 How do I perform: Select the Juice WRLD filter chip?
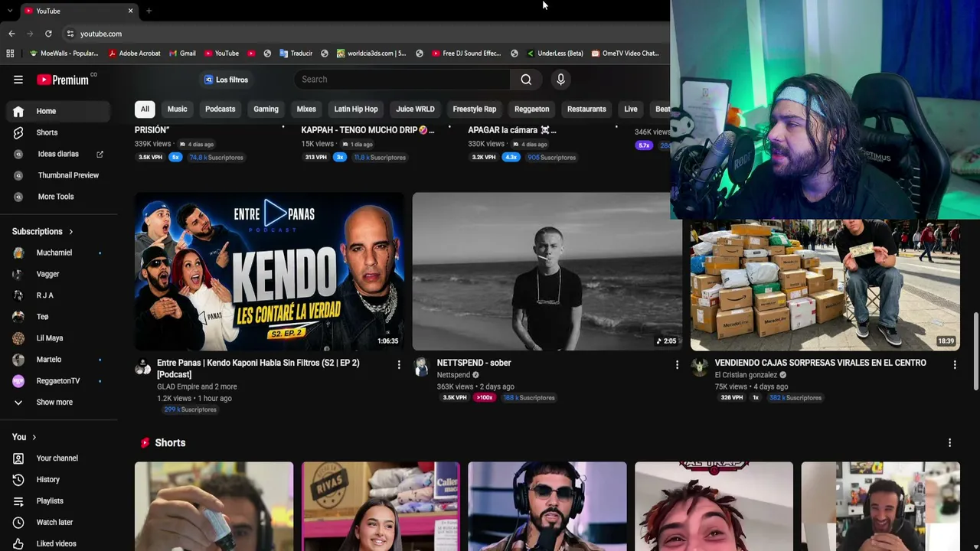point(415,109)
